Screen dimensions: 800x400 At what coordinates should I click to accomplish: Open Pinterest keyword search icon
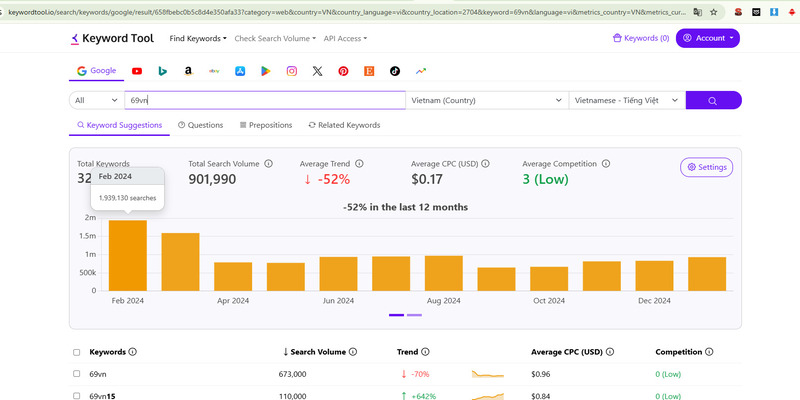343,71
